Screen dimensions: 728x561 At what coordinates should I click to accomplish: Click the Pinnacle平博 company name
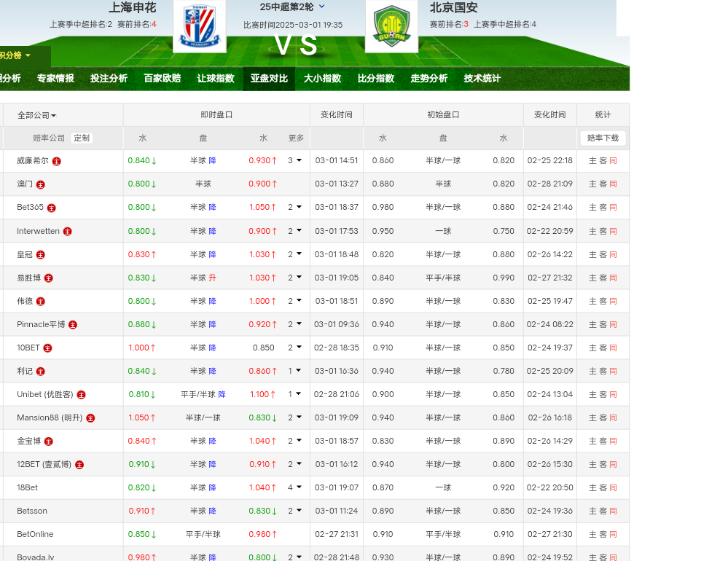(41, 324)
